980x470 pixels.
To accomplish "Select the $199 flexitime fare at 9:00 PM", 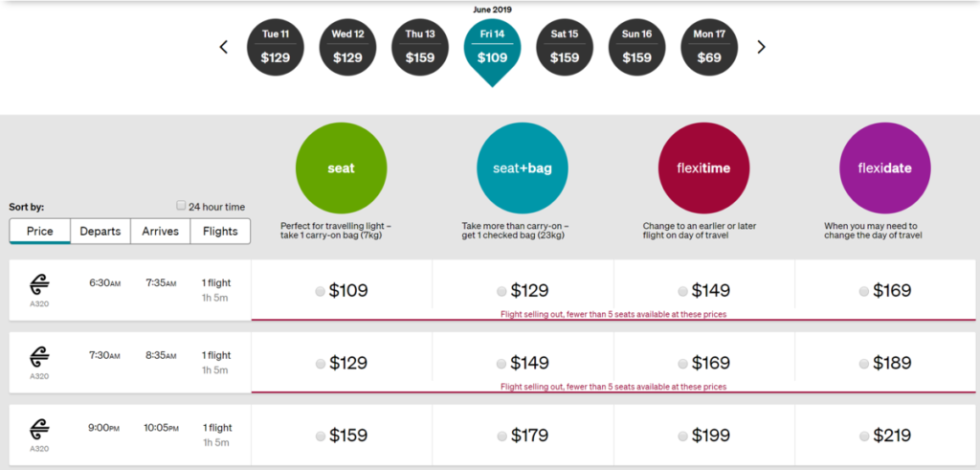I will pyautogui.click(x=682, y=436).
